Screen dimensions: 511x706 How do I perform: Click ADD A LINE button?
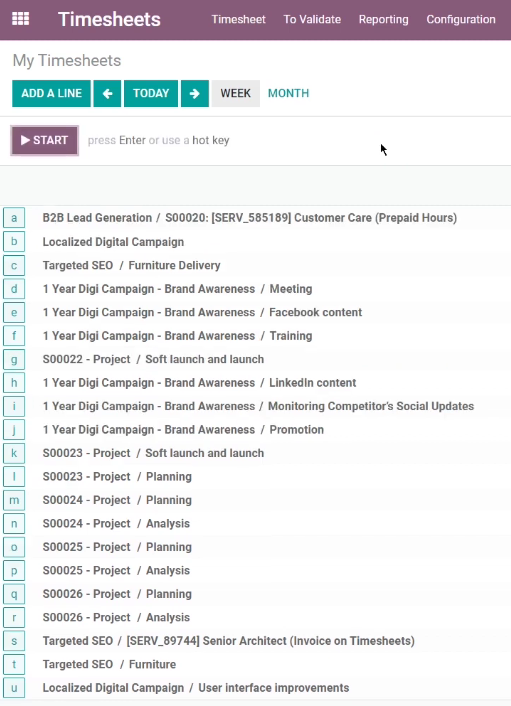[x=51, y=93]
